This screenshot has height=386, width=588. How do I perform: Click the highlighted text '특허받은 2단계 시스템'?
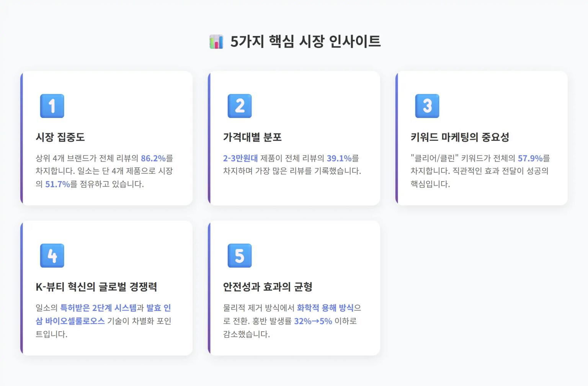[x=98, y=308]
